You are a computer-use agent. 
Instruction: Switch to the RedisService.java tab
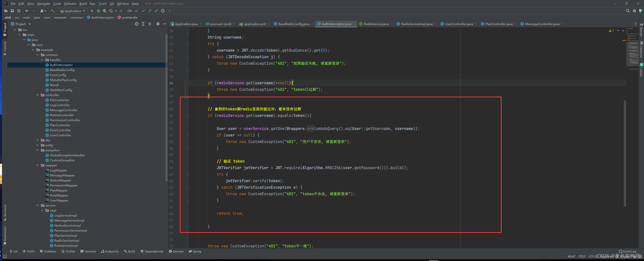(376, 24)
